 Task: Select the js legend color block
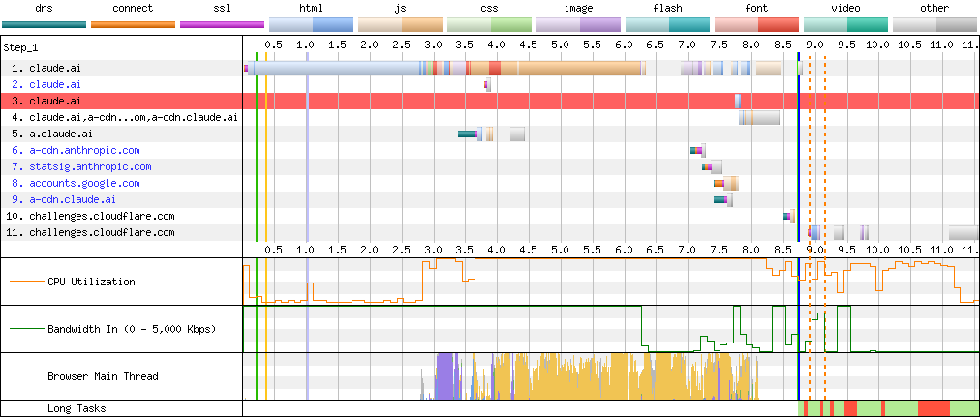click(400, 24)
